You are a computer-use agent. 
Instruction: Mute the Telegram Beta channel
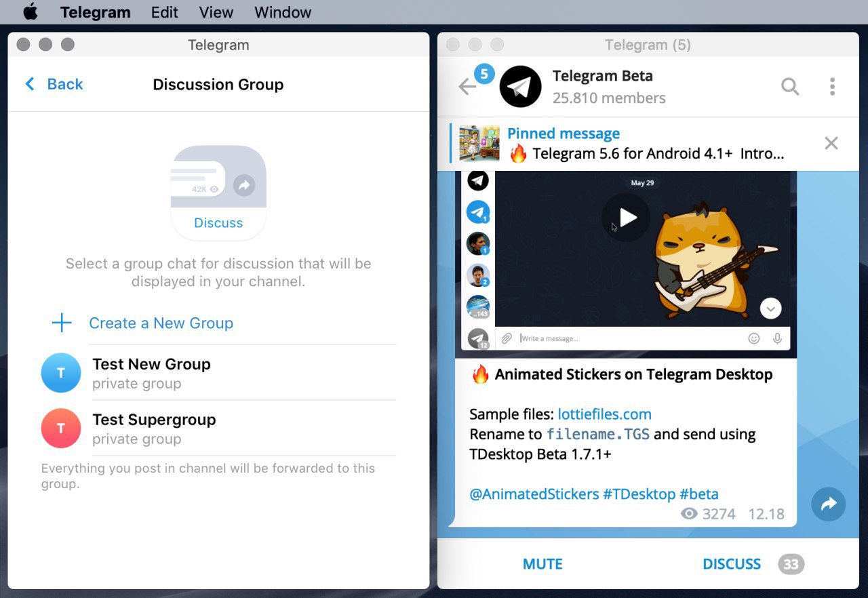pos(542,564)
